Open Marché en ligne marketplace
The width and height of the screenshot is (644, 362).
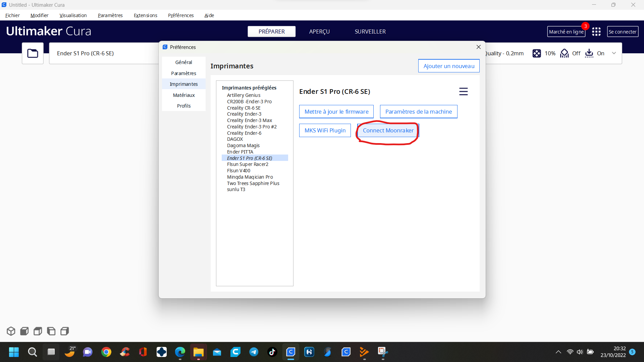tap(566, 32)
